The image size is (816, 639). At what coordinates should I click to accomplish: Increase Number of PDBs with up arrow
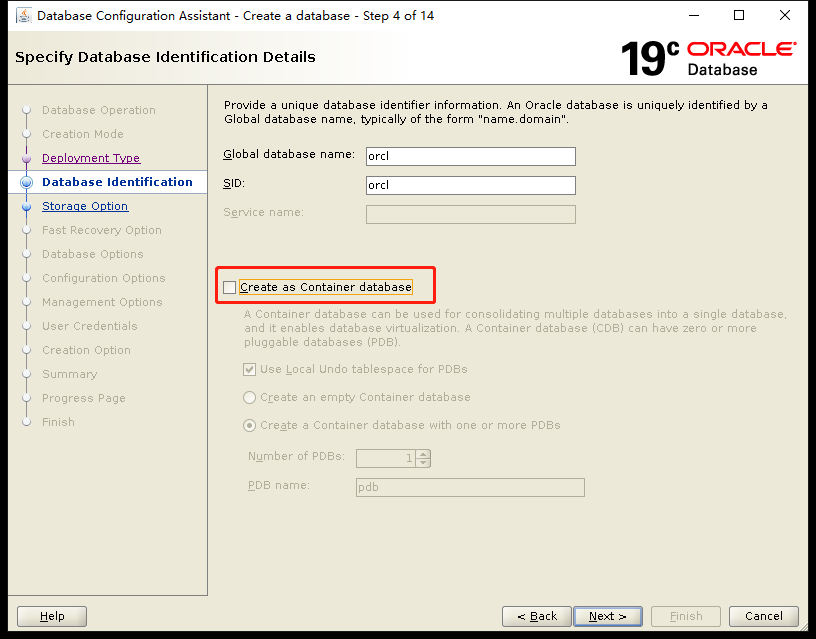pyautogui.click(x=423, y=454)
